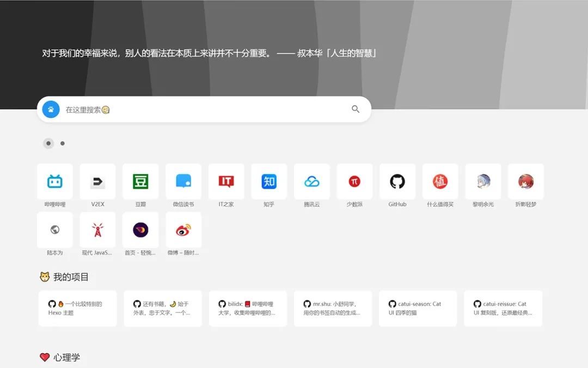Open the 腾讯云 cloud icon
The width and height of the screenshot is (588, 368).
click(x=311, y=182)
